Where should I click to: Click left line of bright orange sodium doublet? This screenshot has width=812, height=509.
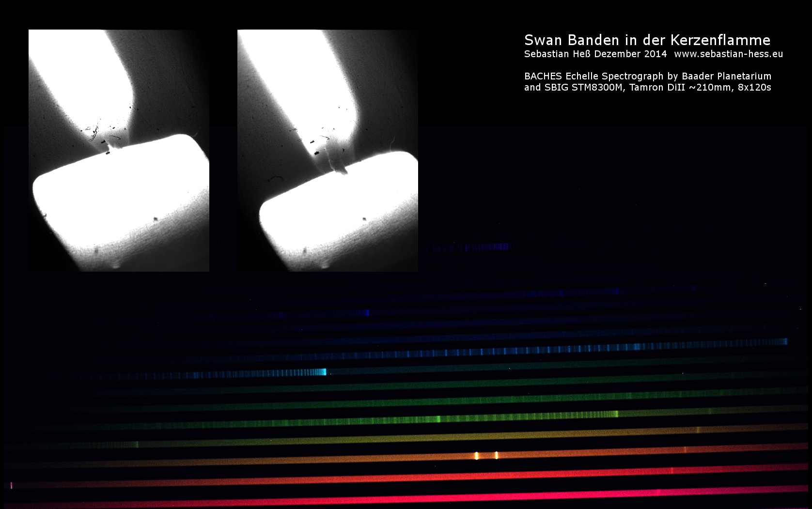(477, 455)
